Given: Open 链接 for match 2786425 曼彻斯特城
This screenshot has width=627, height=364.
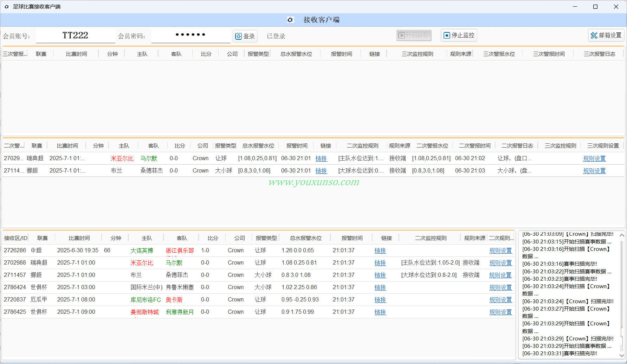Looking at the screenshot, I should point(380,312).
